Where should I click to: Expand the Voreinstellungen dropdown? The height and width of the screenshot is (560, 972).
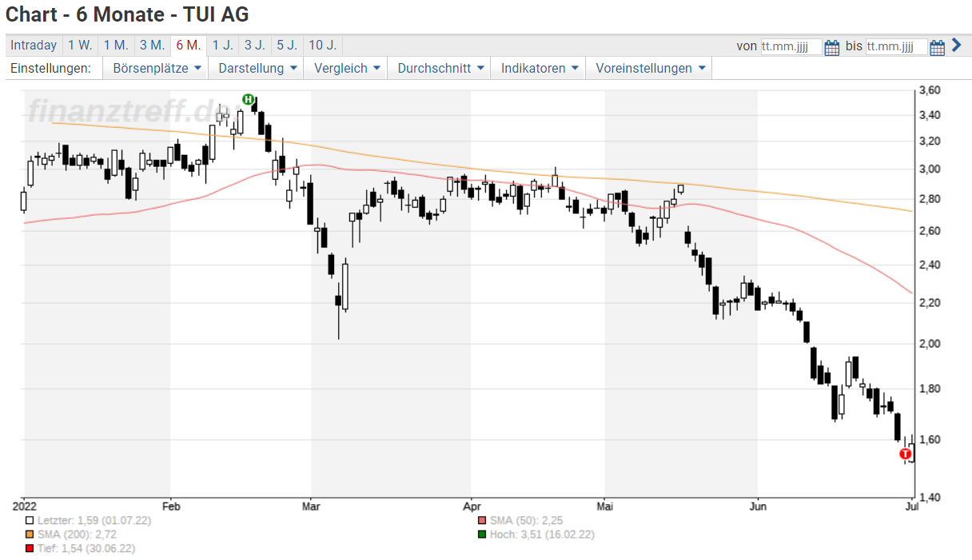click(649, 69)
